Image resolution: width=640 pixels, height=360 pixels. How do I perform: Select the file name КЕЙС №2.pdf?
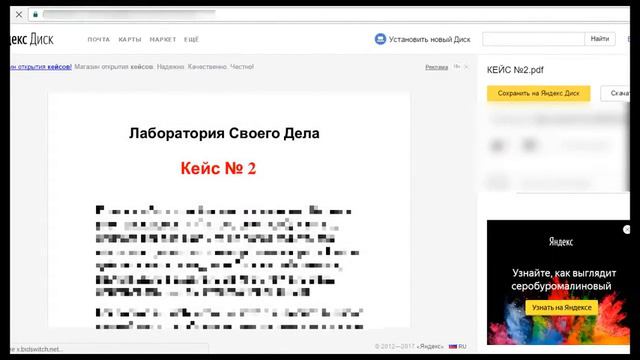515,70
